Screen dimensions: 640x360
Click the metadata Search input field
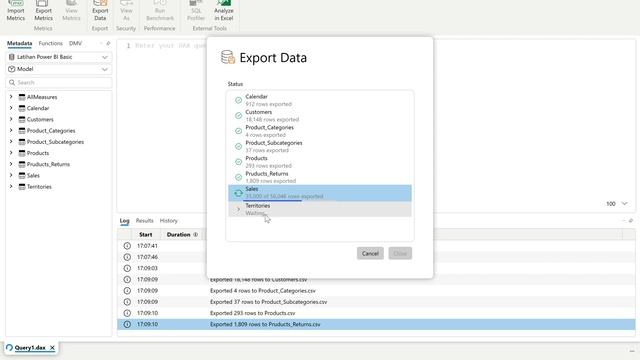point(59,82)
